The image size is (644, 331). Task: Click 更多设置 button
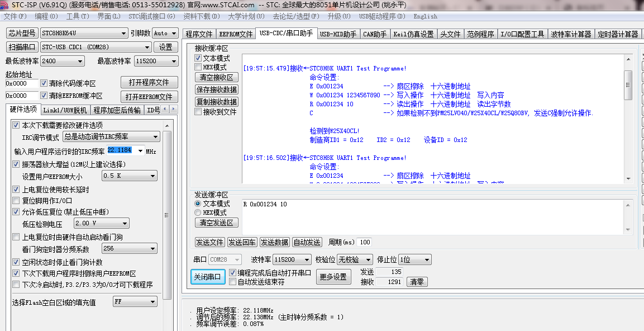333,277
